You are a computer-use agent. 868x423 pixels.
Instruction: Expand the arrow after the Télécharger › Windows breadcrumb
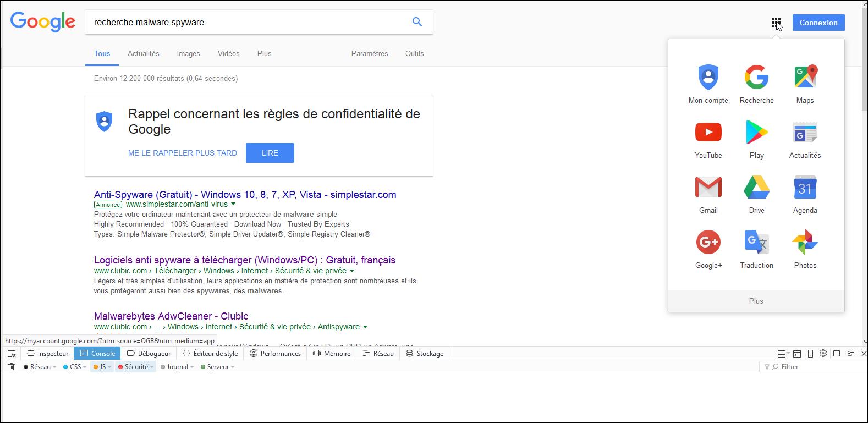click(x=352, y=271)
